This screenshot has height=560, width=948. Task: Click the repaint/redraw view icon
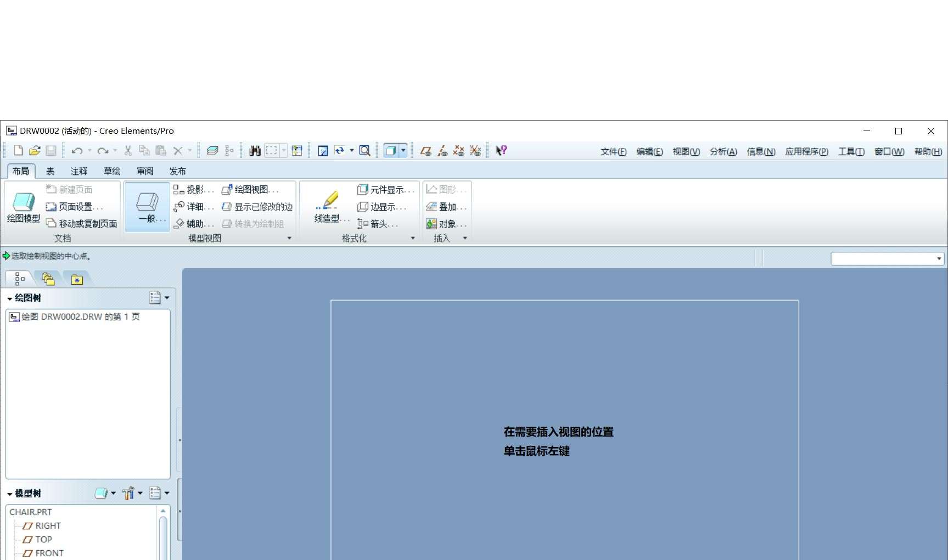click(323, 150)
